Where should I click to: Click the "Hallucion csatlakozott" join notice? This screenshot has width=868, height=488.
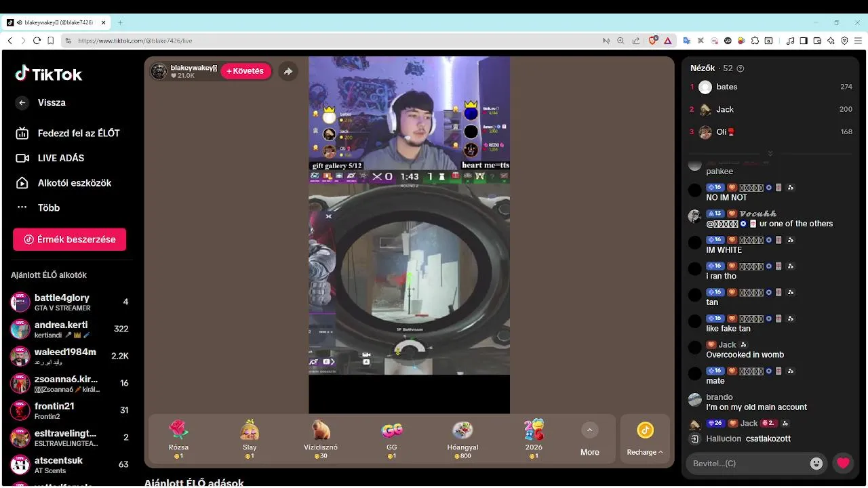pyautogui.click(x=748, y=439)
